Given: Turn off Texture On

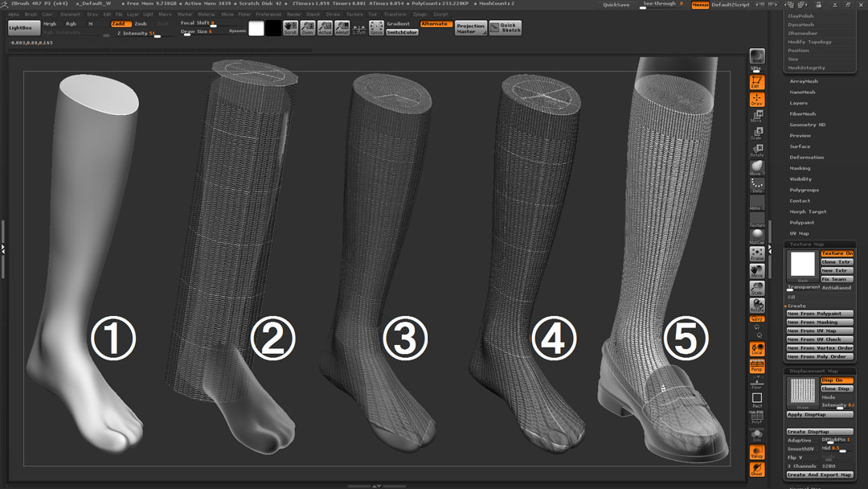Looking at the screenshot, I should (837, 253).
